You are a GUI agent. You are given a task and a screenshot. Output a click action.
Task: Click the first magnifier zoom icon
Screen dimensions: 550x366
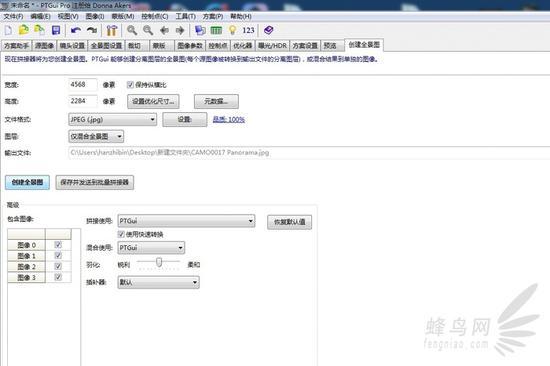tap(132, 31)
